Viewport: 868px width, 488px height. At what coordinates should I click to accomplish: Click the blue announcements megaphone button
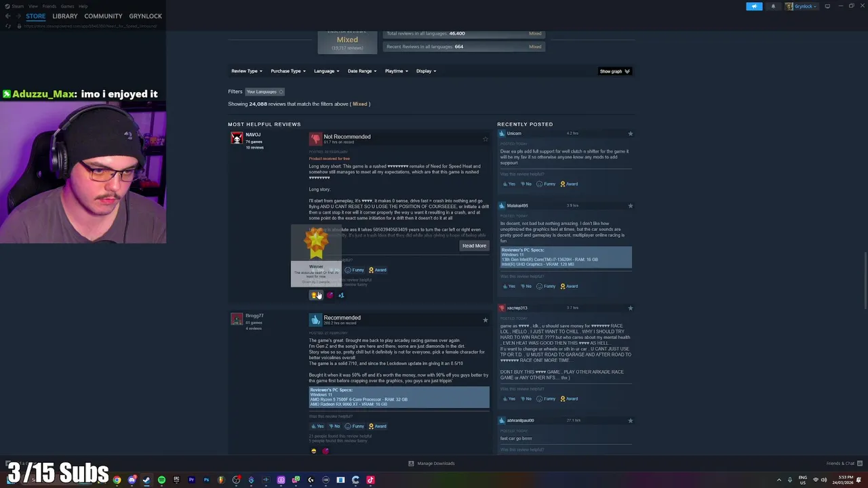click(x=754, y=6)
